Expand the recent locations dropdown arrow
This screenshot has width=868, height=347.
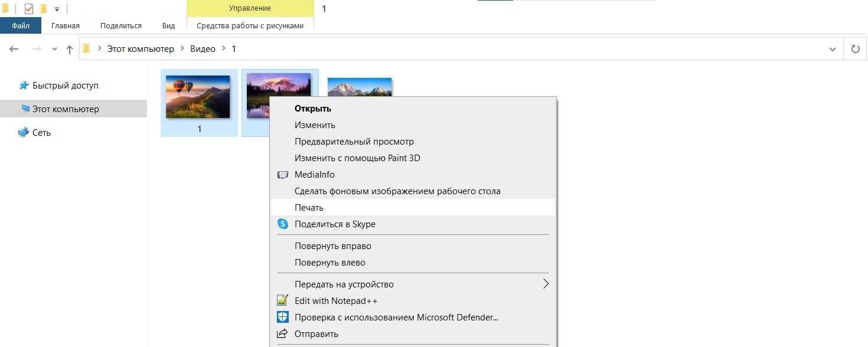tap(55, 50)
